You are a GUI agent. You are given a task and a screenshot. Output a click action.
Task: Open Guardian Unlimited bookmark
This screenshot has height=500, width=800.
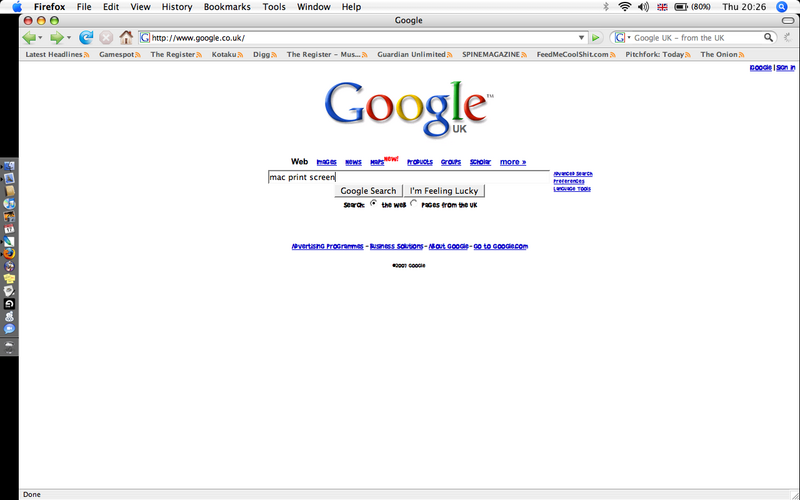click(x=414, y=54)
